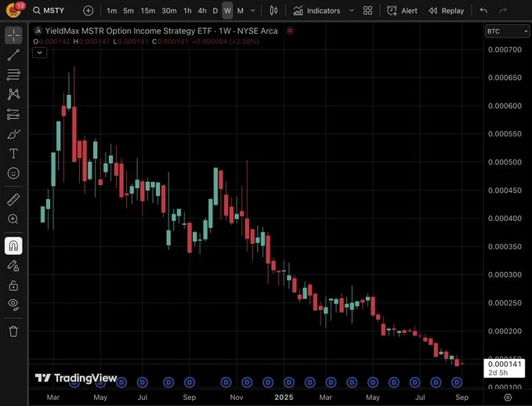Hide all drawings with eye icon
This screenshot has height=406, width=532.
[x=13, y=304]
